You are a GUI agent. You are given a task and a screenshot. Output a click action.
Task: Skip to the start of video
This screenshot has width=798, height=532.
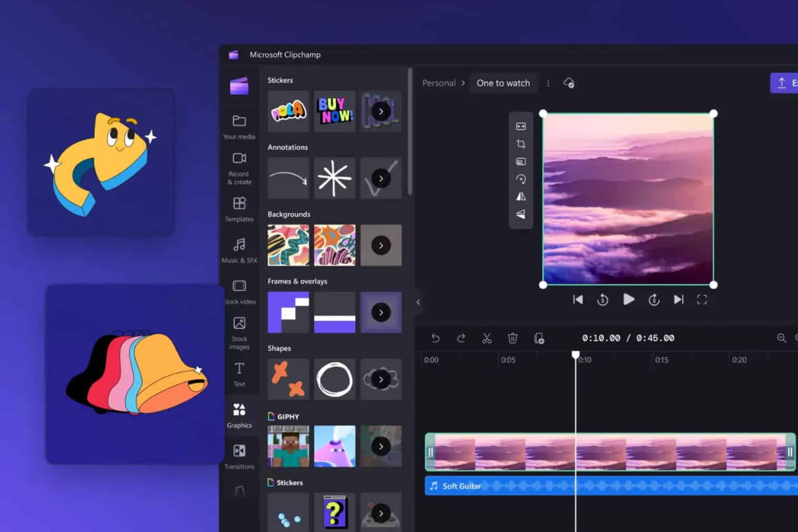pyautogui.click(x=578, y=300)
